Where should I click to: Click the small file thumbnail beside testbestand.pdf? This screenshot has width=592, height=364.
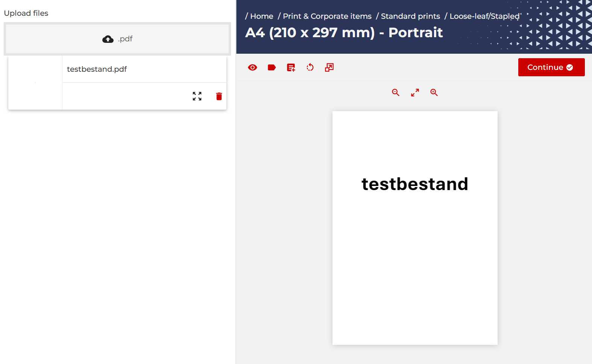tap(35, 83)
